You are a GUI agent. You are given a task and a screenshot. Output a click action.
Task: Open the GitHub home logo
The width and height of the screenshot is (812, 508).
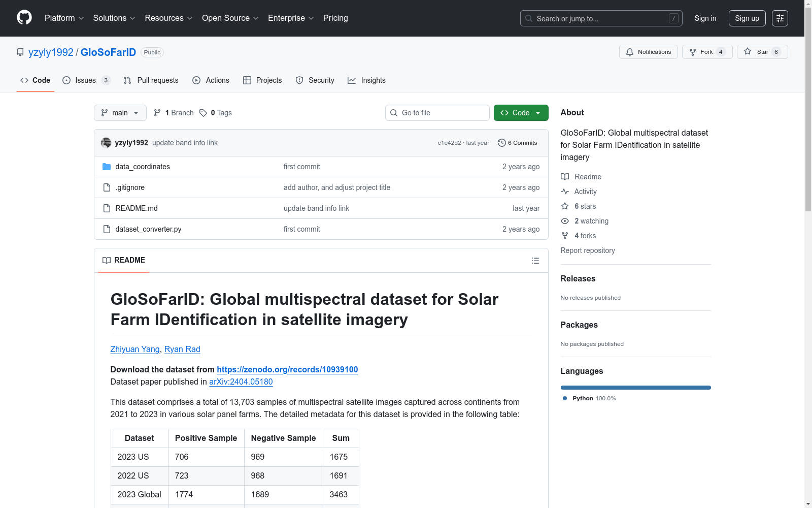[24, 18]
